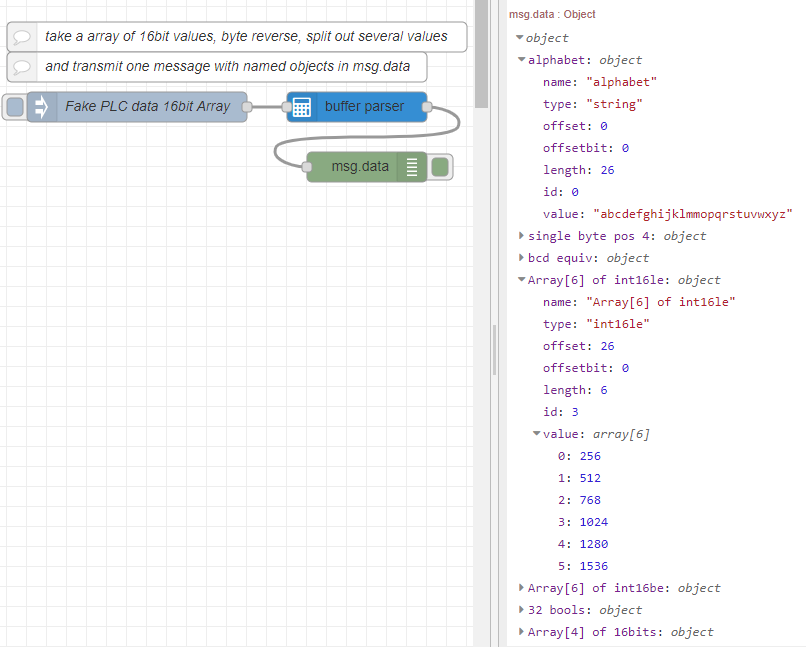Screen dimensions: 806x647
Task: Click the msg.data node input port
Action: click(x=307, y=167)
